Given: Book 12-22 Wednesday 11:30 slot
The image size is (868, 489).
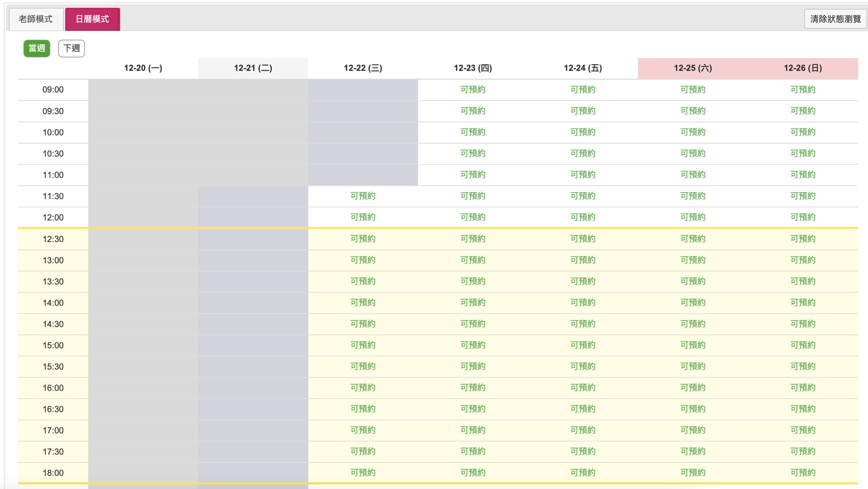Looking at the screenshot, I should point(363,196).
